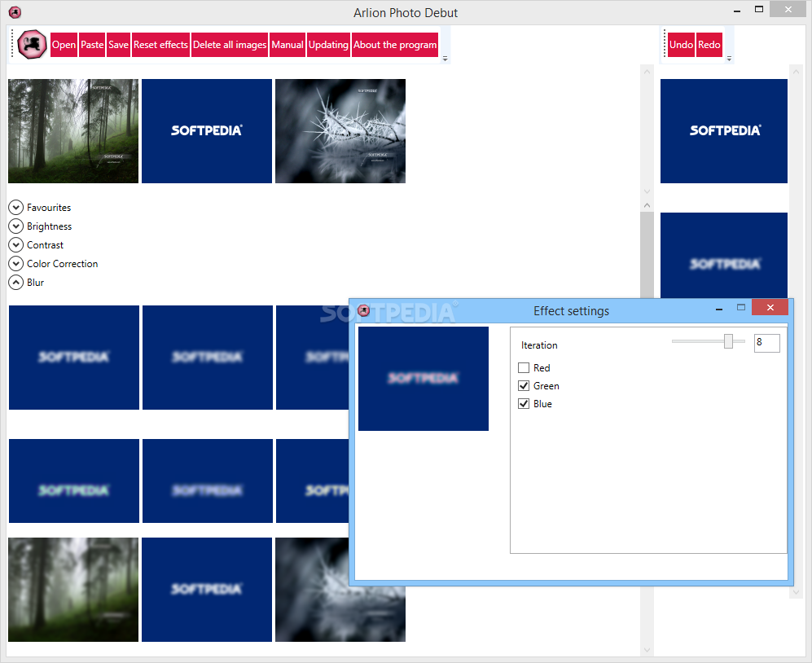Screen dimensions: 812x663
Task: Uncheck the Green channel checkbox
Action: pyautogui.click(x=524, y=386)
